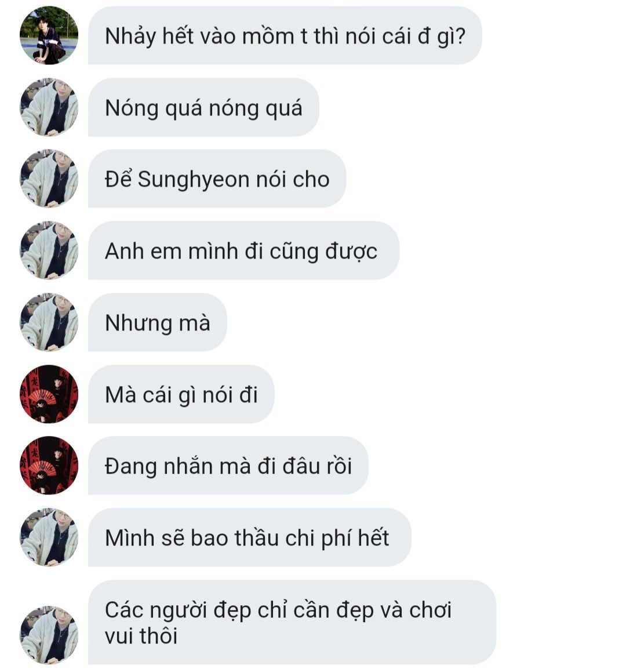
Task: Select the "Nhưng mà" message bubble
Action: [158, 322]
